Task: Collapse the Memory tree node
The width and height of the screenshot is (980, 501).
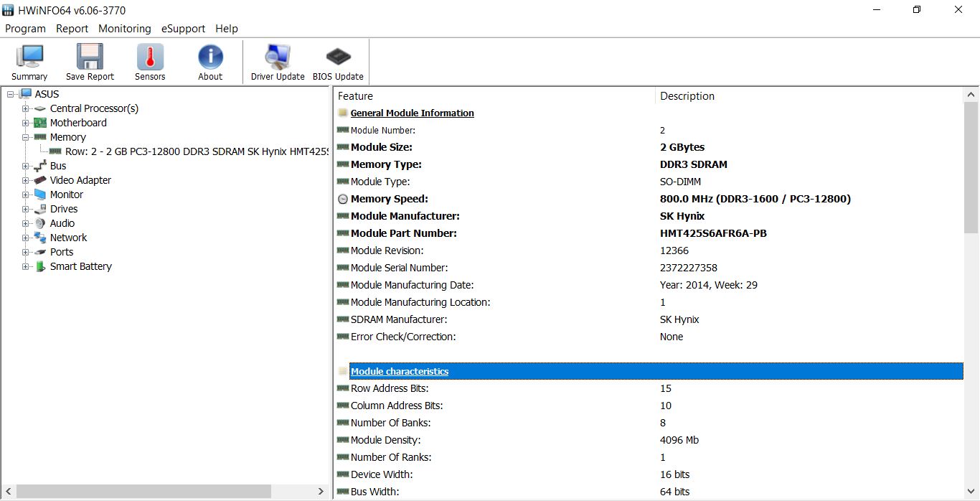Action: [26, 137]
